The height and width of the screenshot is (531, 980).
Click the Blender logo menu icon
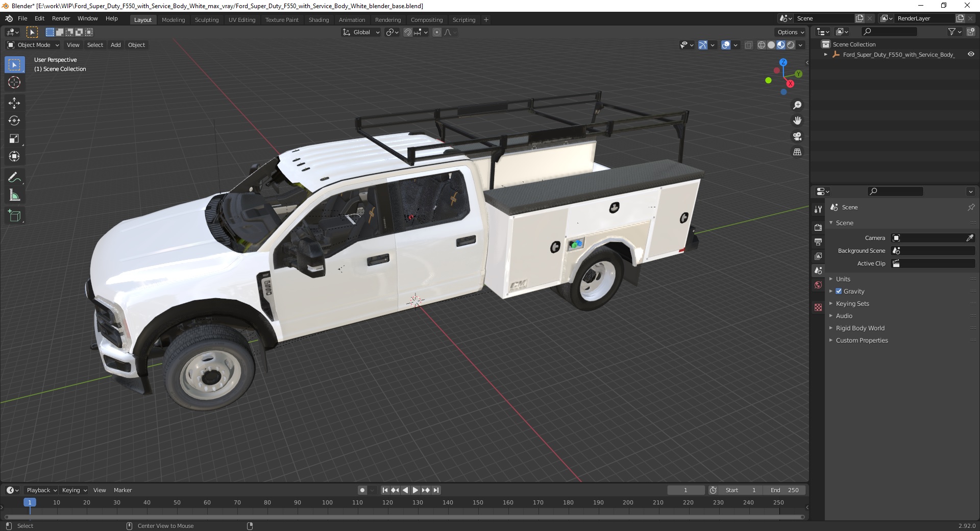pyautogui.click(x=9, y=18)
